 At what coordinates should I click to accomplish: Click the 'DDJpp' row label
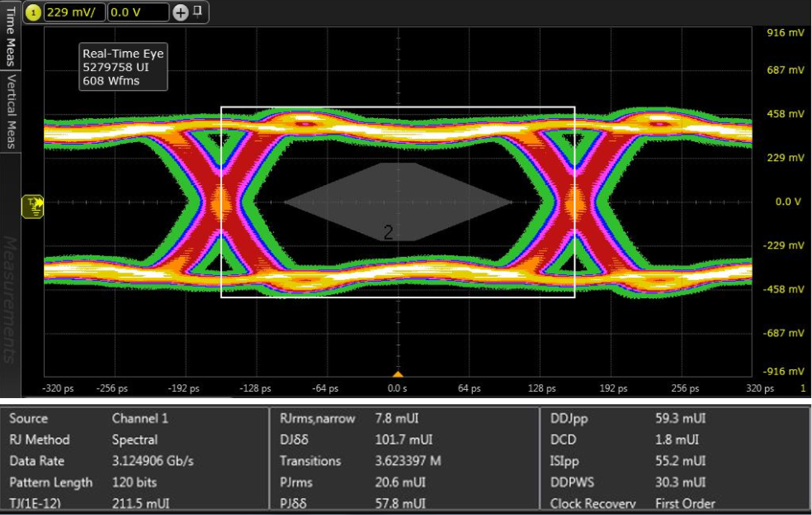(569, 418)
